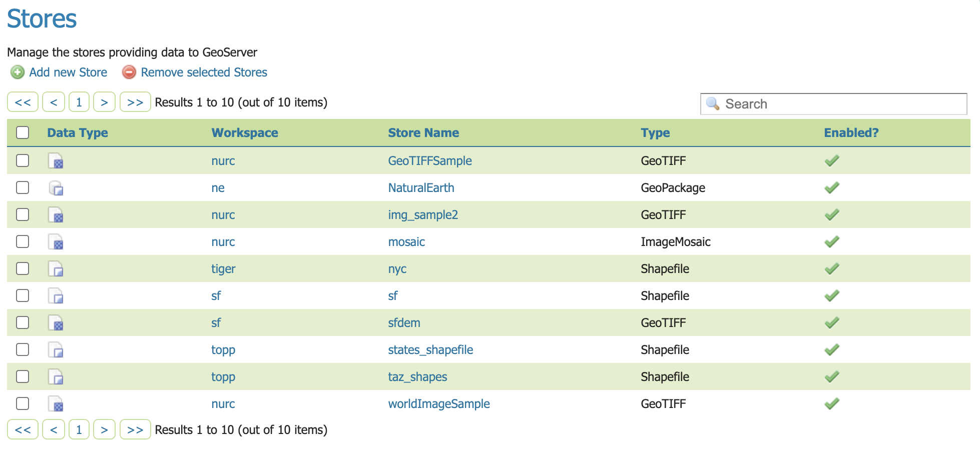Click into the Search input field
Image resolution: width=980 pixels, height=451 pixels.
841,104
